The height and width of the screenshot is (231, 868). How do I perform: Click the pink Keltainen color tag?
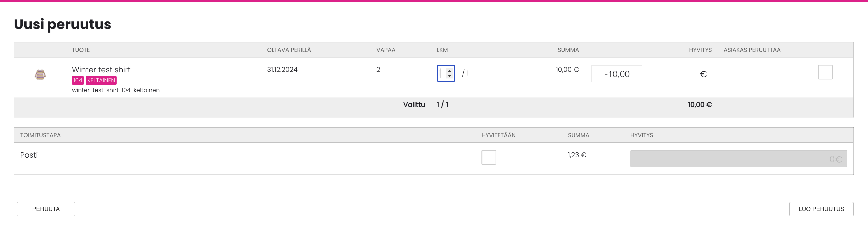tap(101, 81)
